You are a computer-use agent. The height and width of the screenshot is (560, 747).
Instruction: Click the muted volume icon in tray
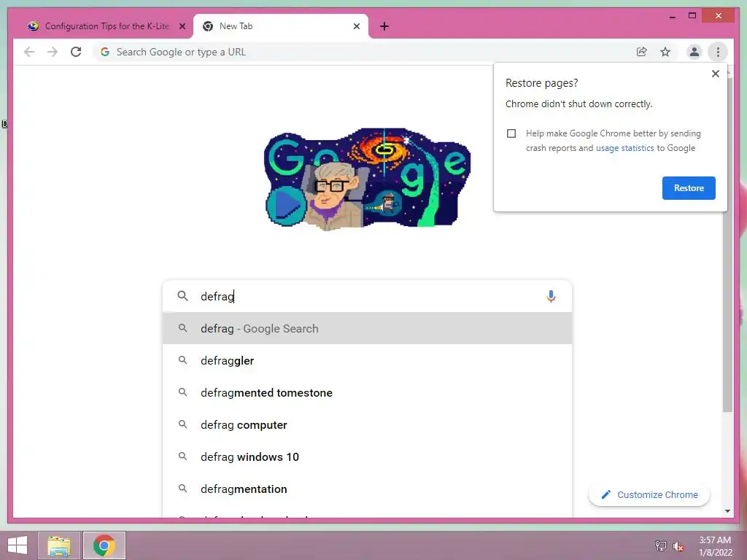click(678, 546)
